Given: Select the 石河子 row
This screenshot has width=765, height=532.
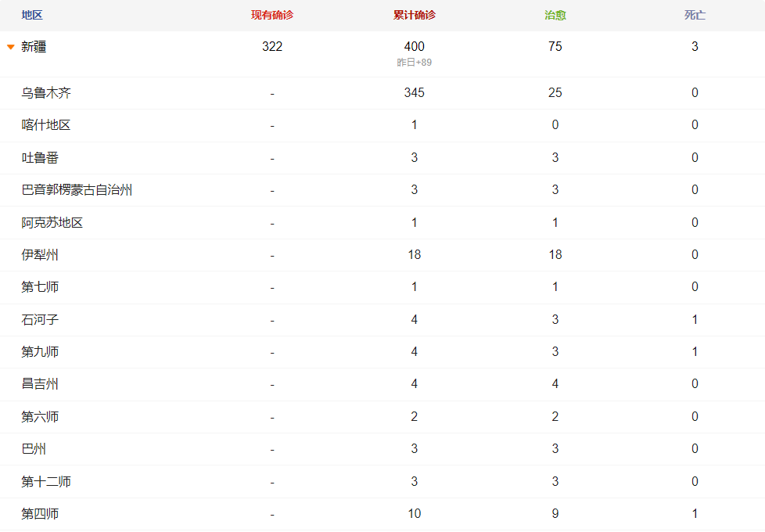Looking at the screenshot, I should 382,320.
